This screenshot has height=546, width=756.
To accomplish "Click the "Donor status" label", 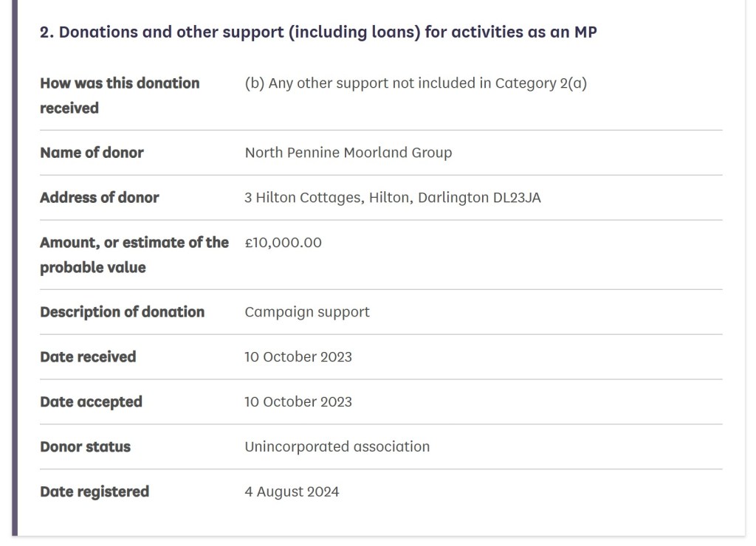I will pos(85,447).
